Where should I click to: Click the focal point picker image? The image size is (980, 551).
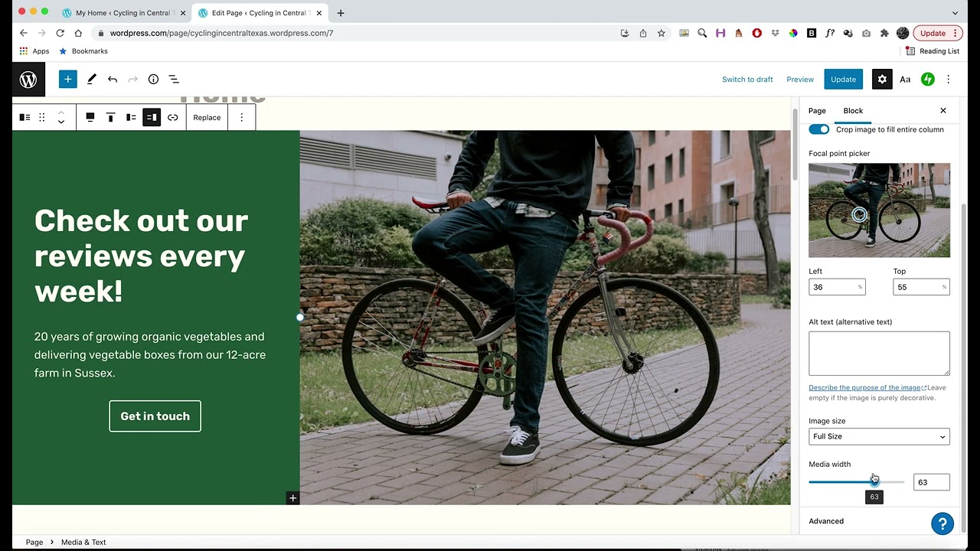click(x=879, y=210)
